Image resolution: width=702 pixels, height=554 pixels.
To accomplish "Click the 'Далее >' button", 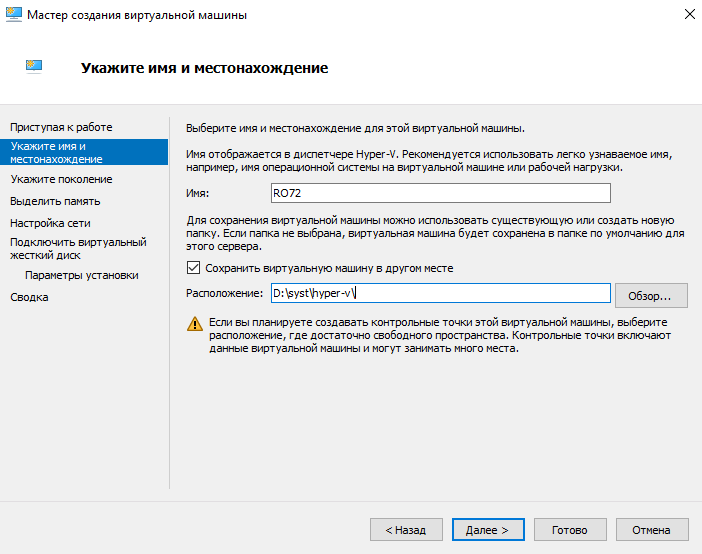I will tap(480, 529).
